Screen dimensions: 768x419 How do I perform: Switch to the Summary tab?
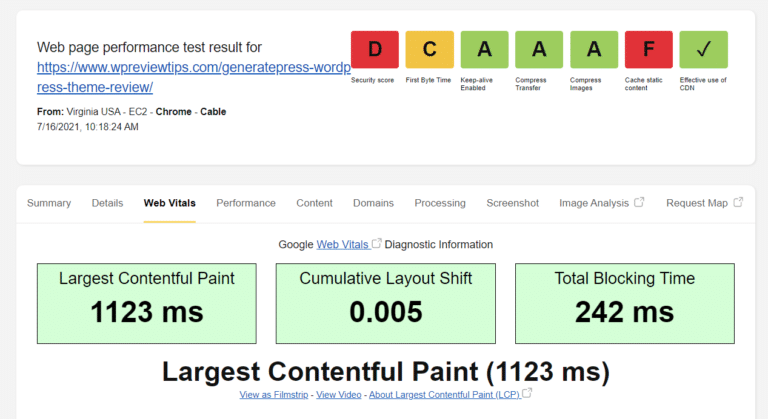tap(49, 203)
